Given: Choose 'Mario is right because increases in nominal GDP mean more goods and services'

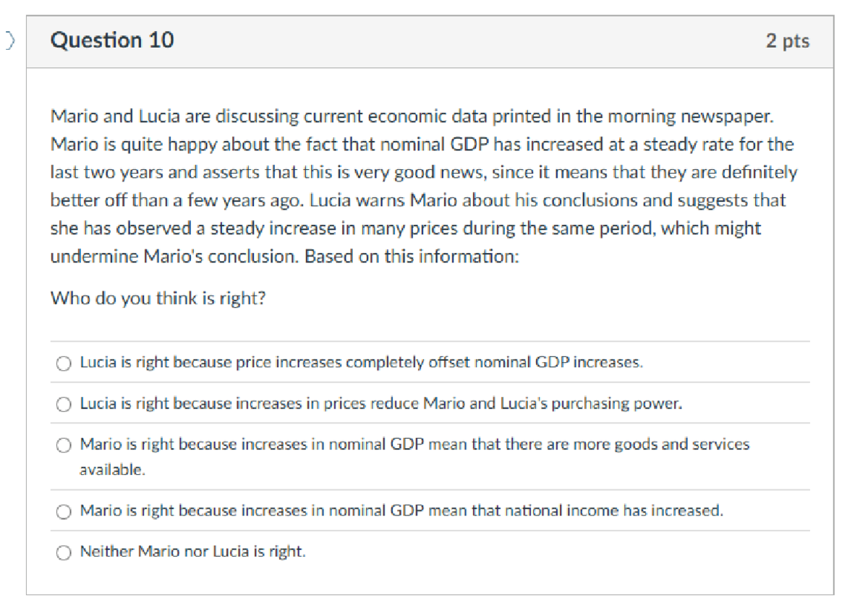Looking at the screenshot, I should click(x=64, y=445).
